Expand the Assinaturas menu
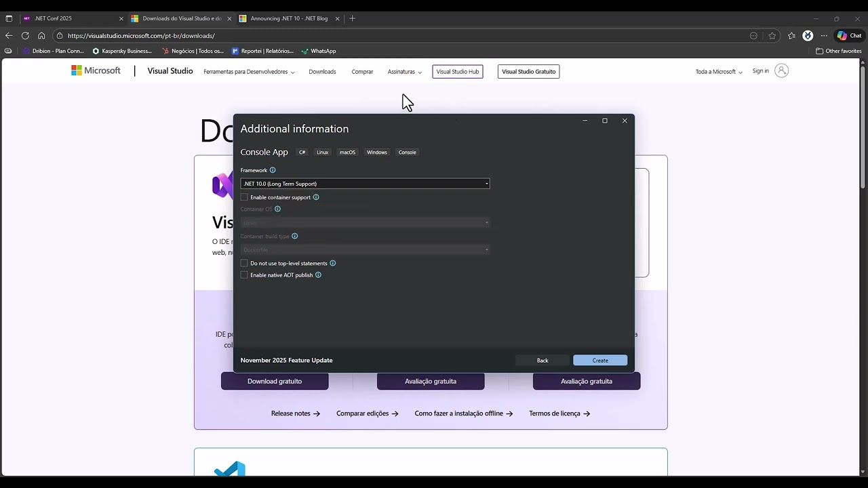 pyautogui.click(x=405, y=71)
